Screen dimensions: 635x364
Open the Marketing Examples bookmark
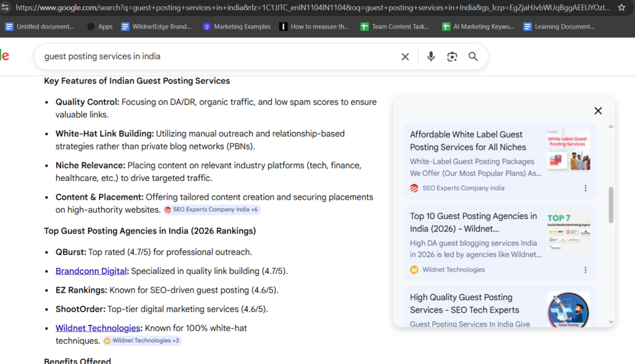pos(237,27)
